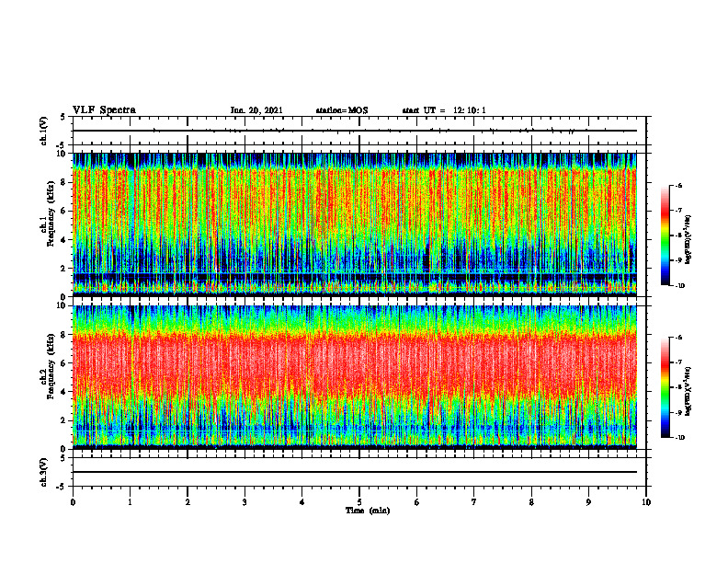This screenshot has width=728, height=563.
Task: Click the "4" kHz tick of ch.2 spectrogram
Action: (63, 392)
